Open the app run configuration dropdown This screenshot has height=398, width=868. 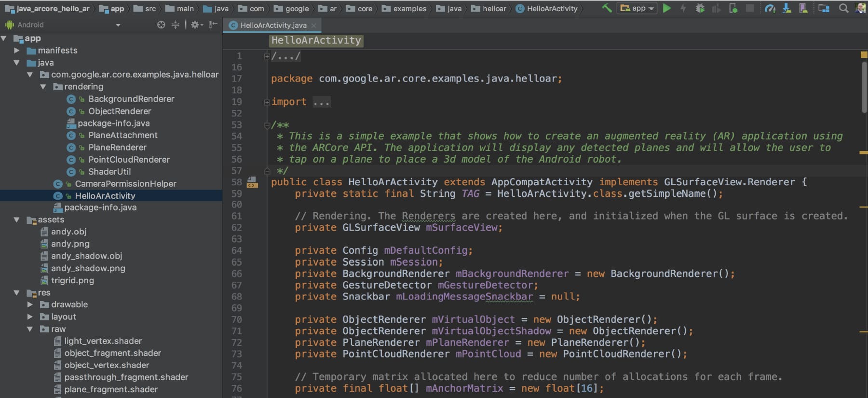click(x=637, y=8)
